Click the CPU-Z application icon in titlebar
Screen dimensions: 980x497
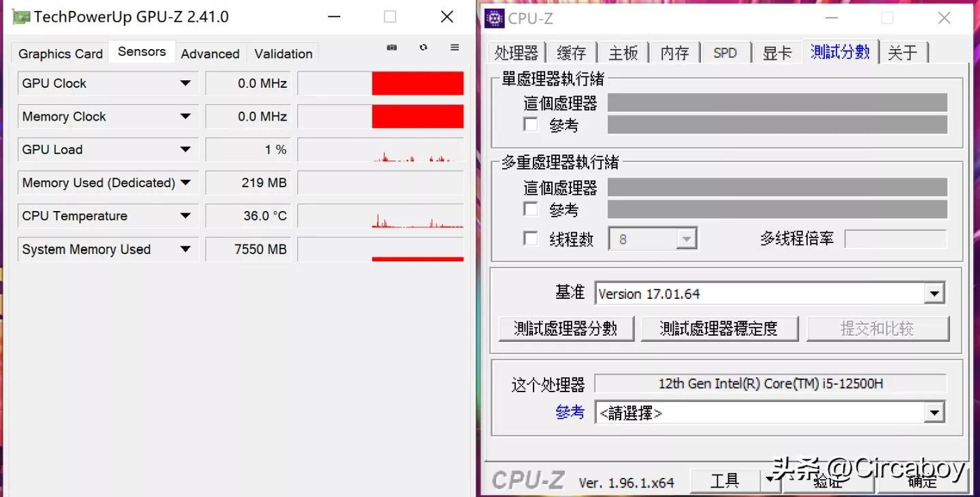(x=495, y=18)
